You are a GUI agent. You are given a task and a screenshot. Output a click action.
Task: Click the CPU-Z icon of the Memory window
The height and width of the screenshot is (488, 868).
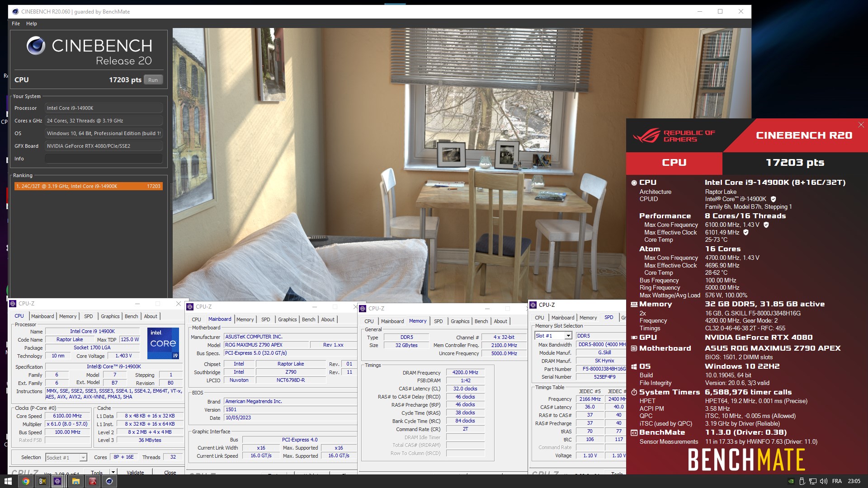pyautogui.click(x=363, y=309)
